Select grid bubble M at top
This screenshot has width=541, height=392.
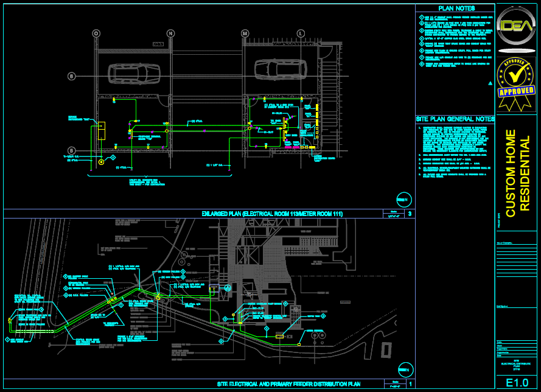click(x=245, y=33)
